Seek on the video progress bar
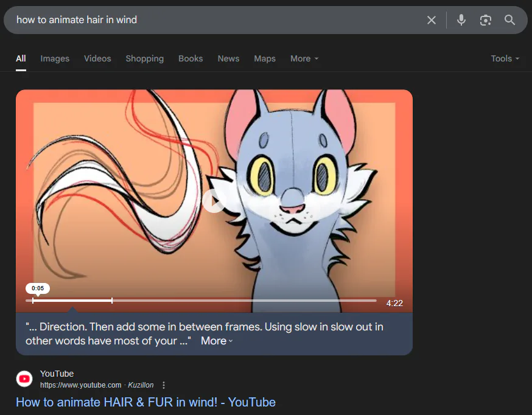 [x=201, y=301]
